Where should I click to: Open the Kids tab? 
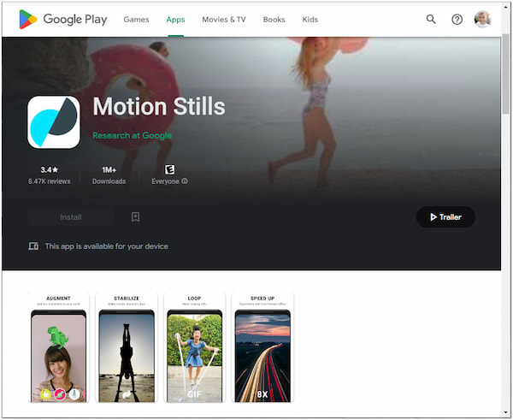click(310, 20)
